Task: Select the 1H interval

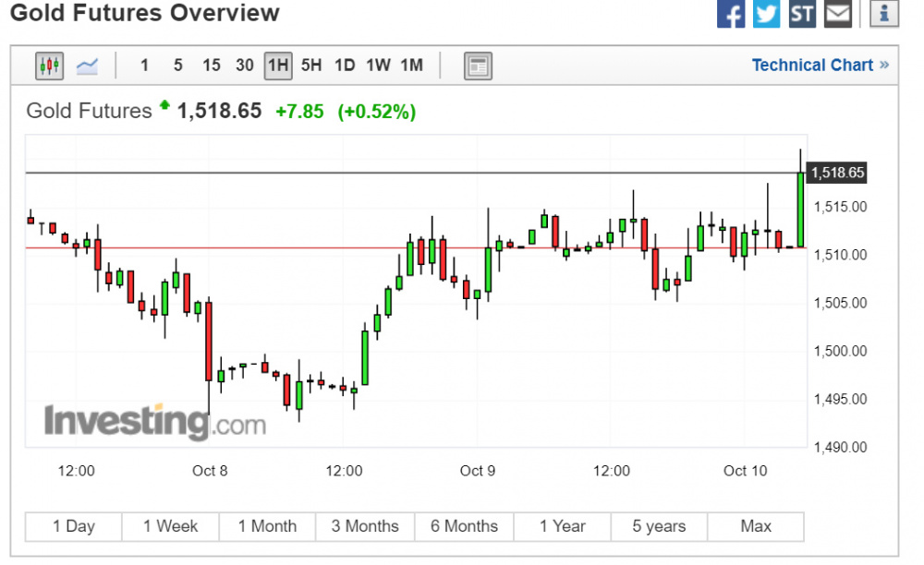Action: tap(278, 66)
